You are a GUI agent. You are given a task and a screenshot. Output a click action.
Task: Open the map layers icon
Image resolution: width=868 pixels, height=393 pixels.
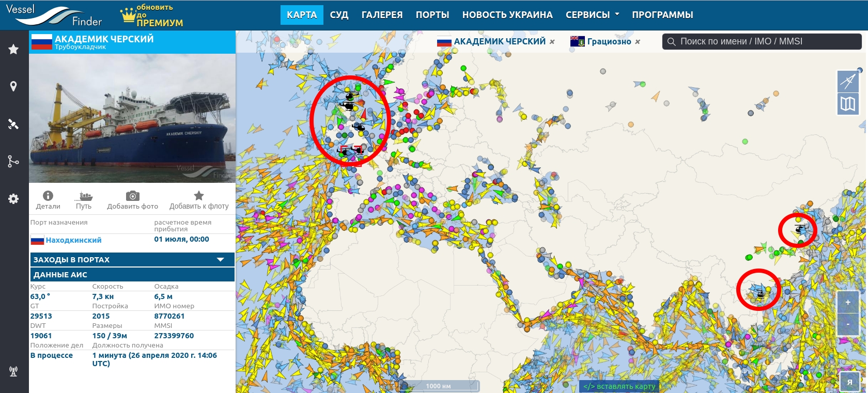tap(848, 104)
